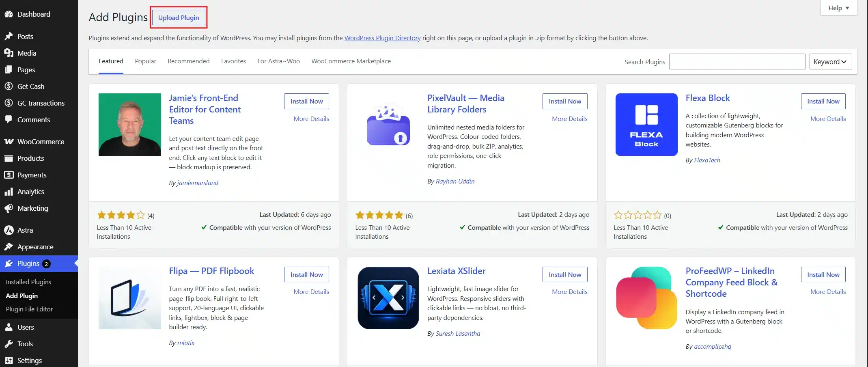Switch to the Featured tab
Image resolution: width=868 pixels, height=367 pixels.
[x=111, y=61]
